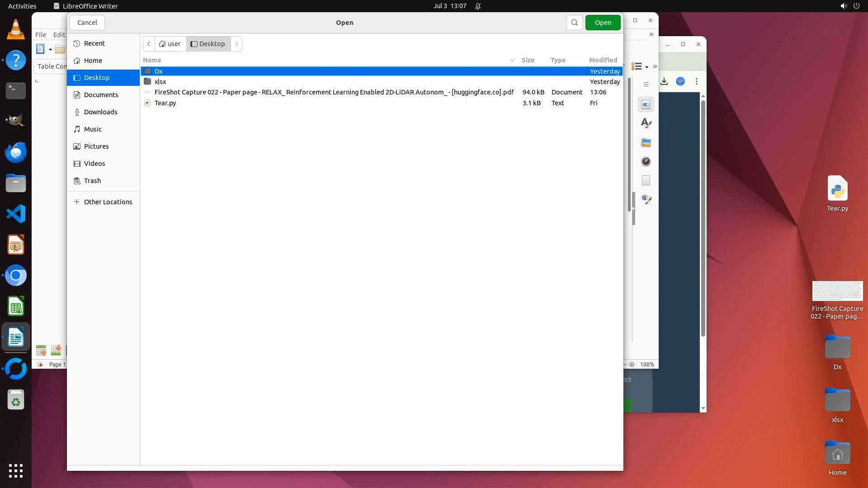Expand the line spacing dropdown arrow

point(647,67)
